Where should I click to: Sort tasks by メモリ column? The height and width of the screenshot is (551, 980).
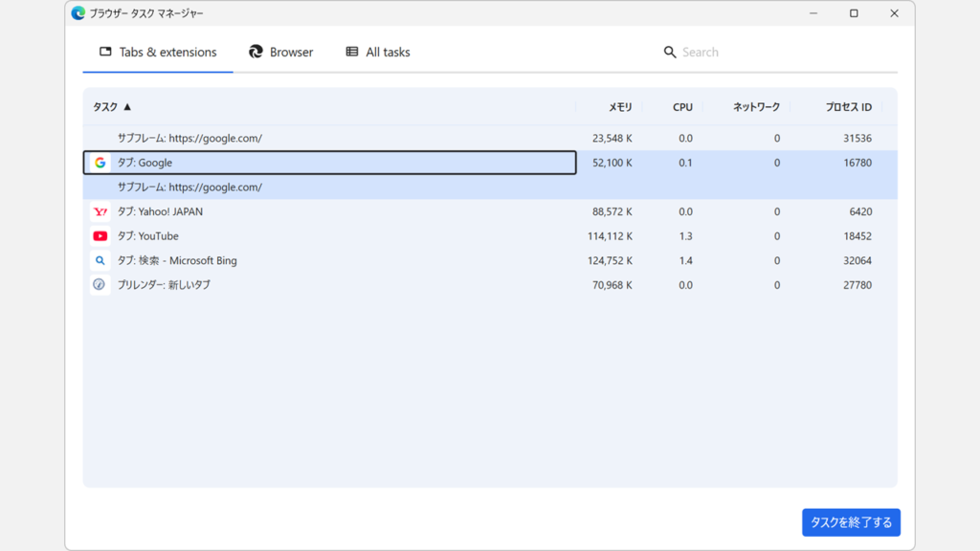click(x=618, y=107)
